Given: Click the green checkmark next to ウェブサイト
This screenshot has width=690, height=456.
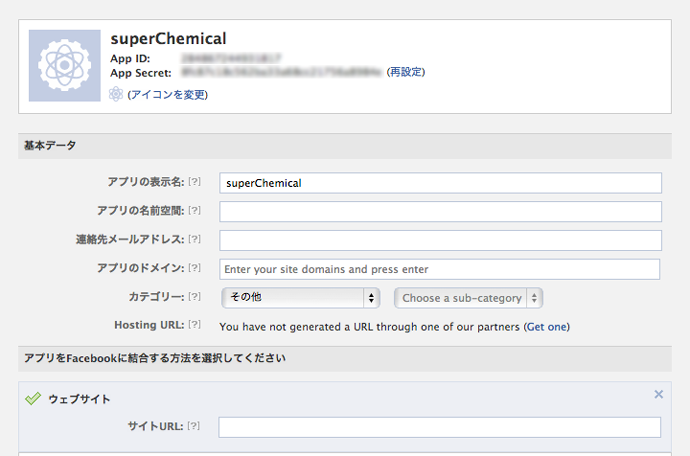Looking at the screenshot, I should click(x=33, y=398).
